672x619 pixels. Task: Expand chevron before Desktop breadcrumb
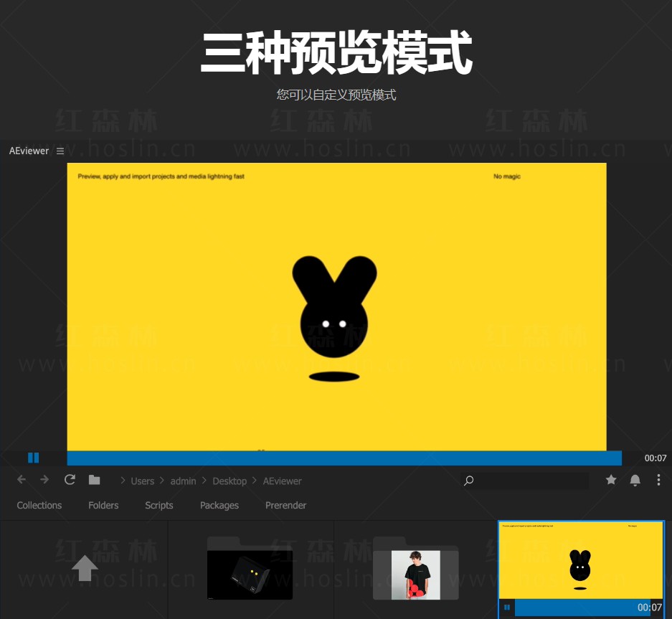(x=204, y=481)
